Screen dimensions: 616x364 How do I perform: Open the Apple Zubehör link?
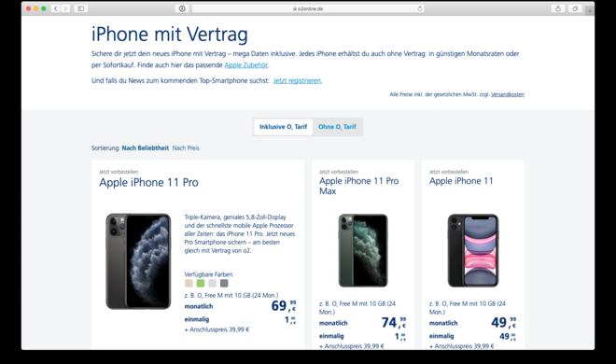point(245,65)
